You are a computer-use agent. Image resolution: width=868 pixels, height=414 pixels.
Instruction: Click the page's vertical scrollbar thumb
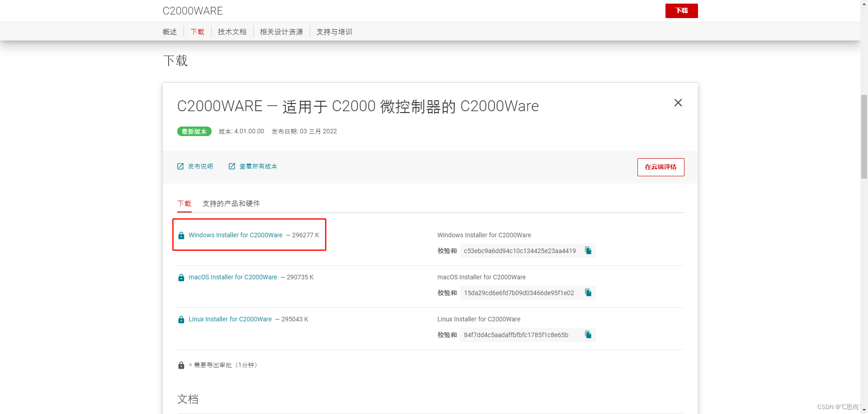click(x=864, y=136)
